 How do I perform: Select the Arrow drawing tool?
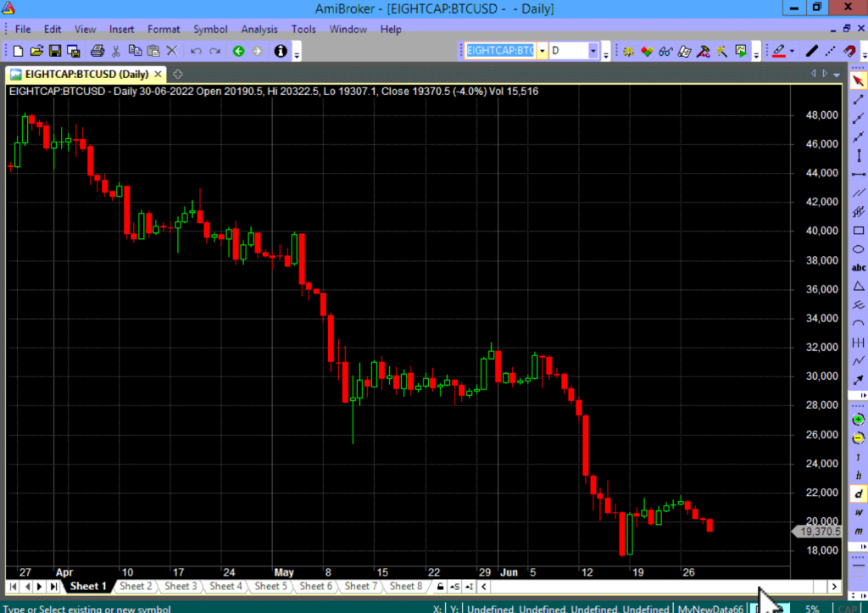[x=858, y=380]
